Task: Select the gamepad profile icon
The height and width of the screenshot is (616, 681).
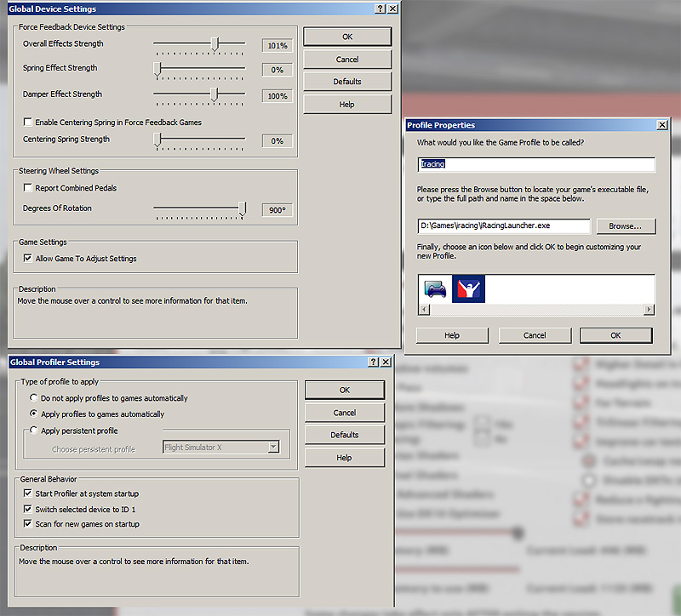Action: (435, 289)
